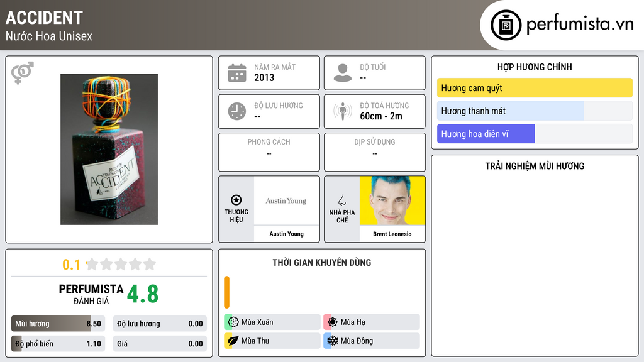Click the Mùa Thu leaf icon
This screenshot has width=644, height=362.
coord(233,341)
